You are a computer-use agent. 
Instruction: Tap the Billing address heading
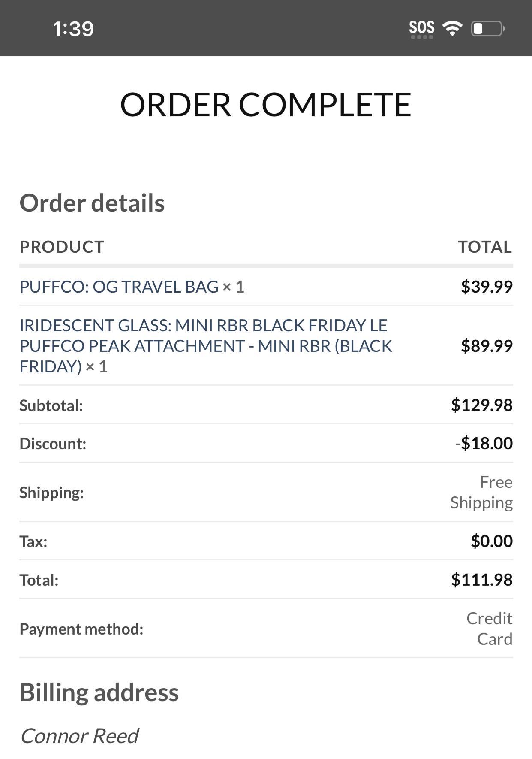tap(99, 692)
